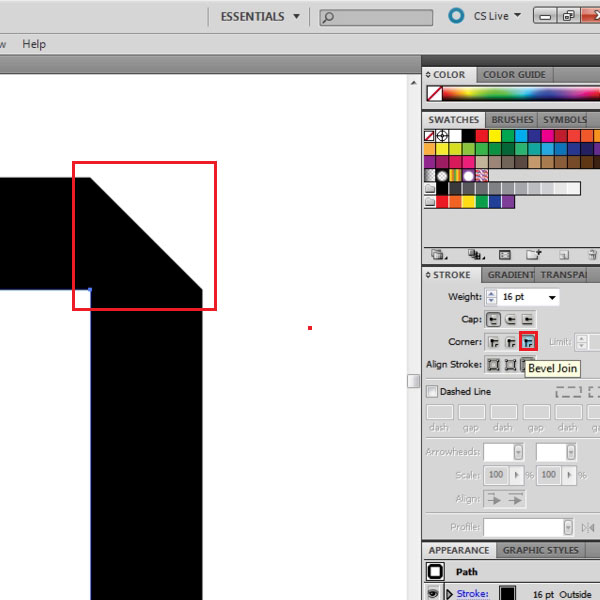Open the Show Swatch Kinds menu icon
Viewport: 600px width, 600px height.
pyautogui.click(x=476, y=255)
